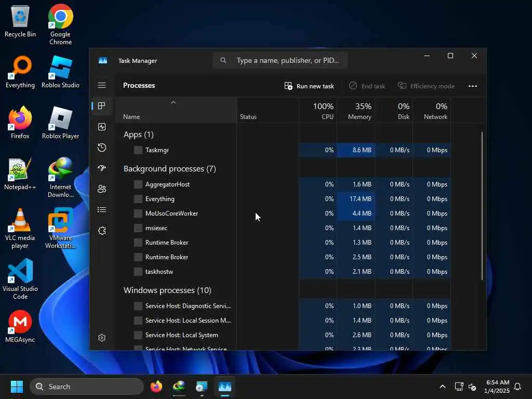Open Task Manager settings gear

pos(102,338)
